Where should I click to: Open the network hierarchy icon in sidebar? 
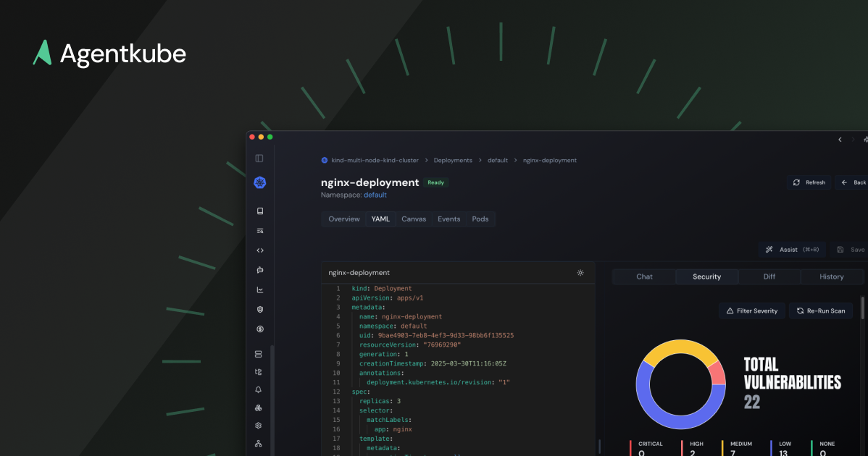point(258,443)
